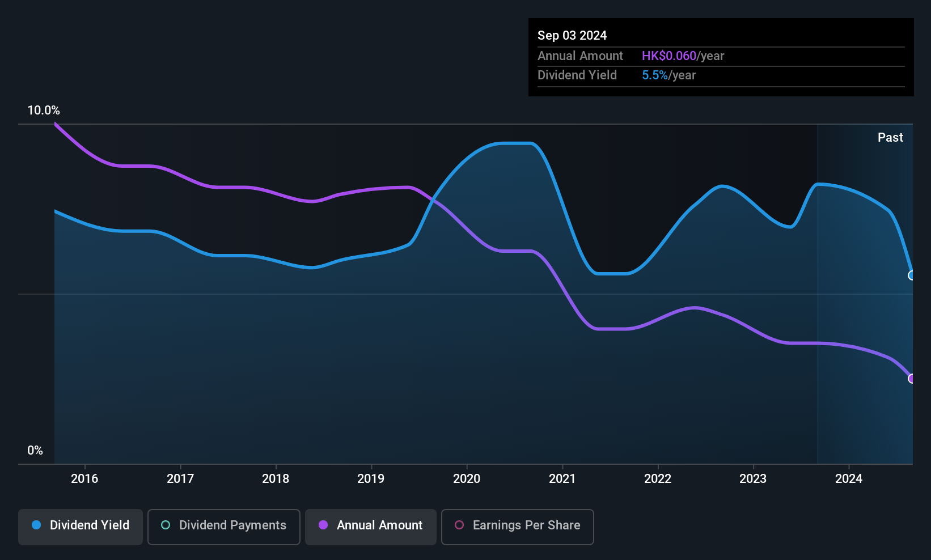Click the teal Dividend Payments legend circle
This screenshot has height=560, width=931.
pos(166,525)
